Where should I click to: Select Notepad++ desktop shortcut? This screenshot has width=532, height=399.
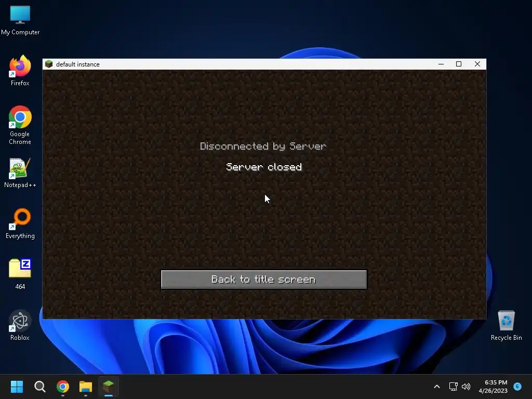coord(20,173)
